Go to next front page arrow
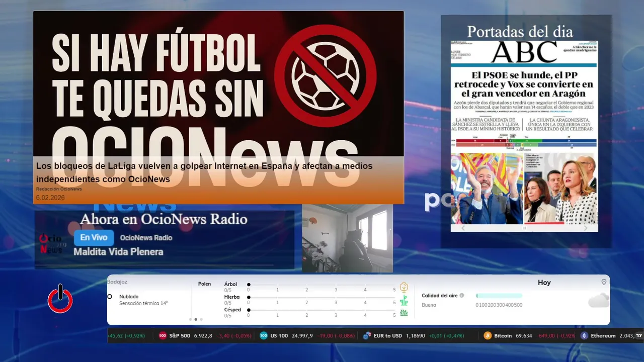Image resolution: width=644 pixels, height=362 pixels. 585,228
